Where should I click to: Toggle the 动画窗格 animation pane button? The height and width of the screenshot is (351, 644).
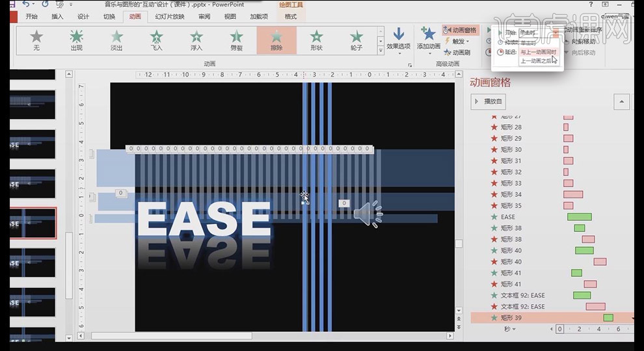460,30
